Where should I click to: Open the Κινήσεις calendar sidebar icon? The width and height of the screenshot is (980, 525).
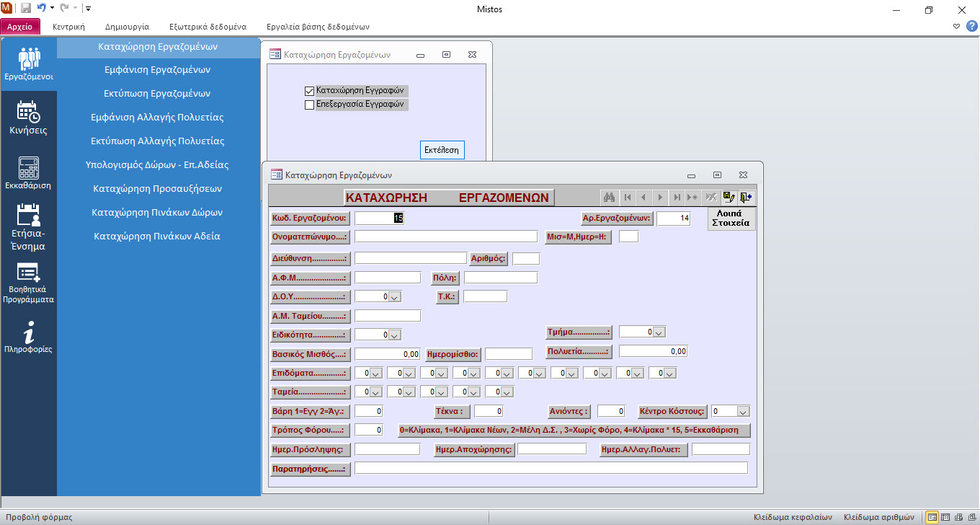(29, 118)
